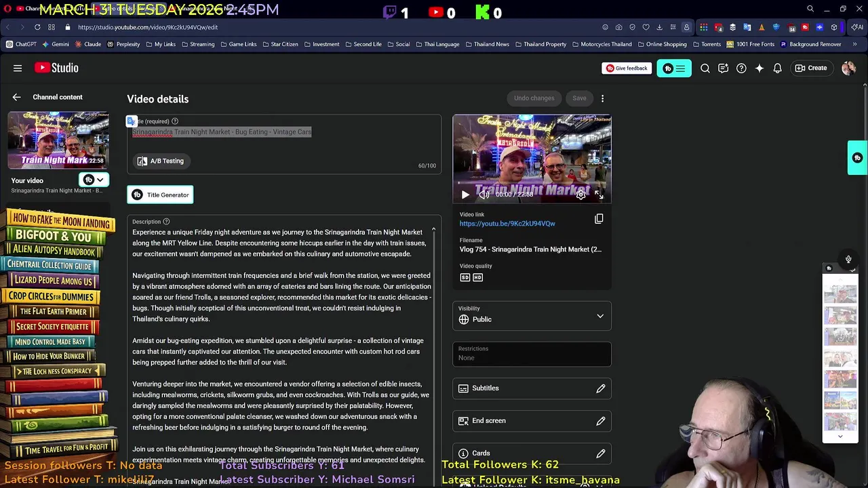Image resolution: width=868 pixels, height=488 pixels.
Task: Edit Subtitles with pencil icon
Action: pos(601,388)
